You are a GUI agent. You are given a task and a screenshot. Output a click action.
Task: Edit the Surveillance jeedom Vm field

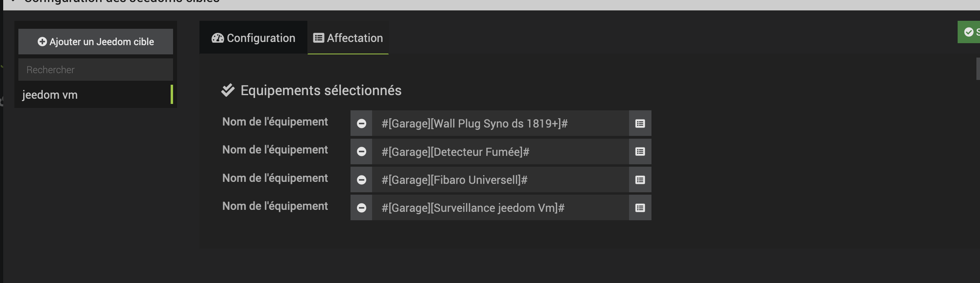click(500, 208)
